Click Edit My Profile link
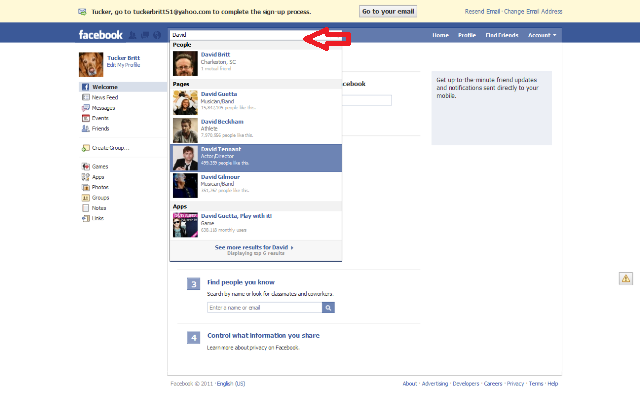Viewport: 640px width, 405px height. tap(123, 65)
